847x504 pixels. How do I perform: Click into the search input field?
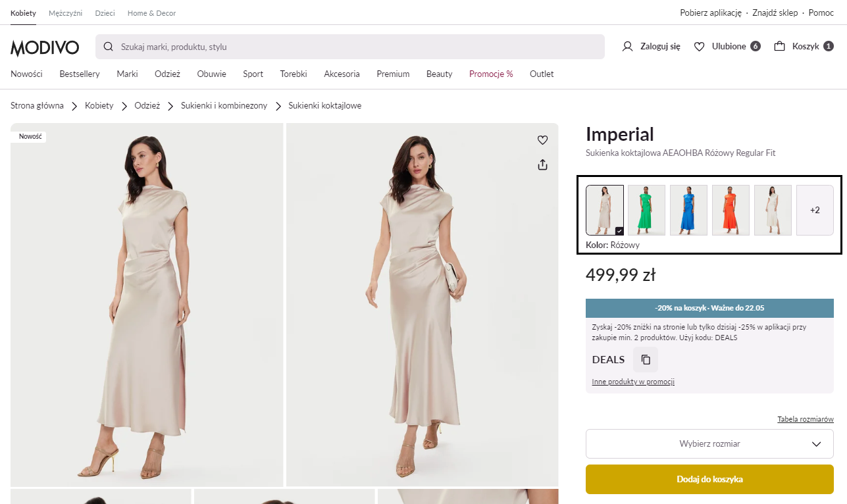click(x=355, y=47)
